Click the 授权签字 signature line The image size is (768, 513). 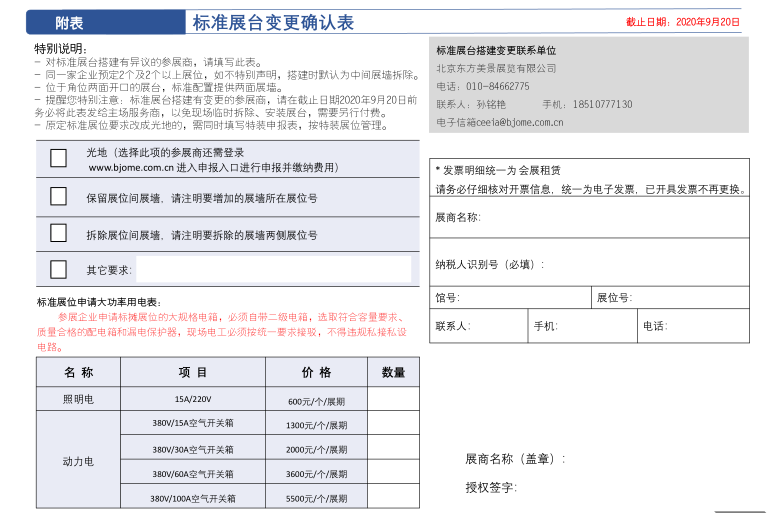coord(600,488)
